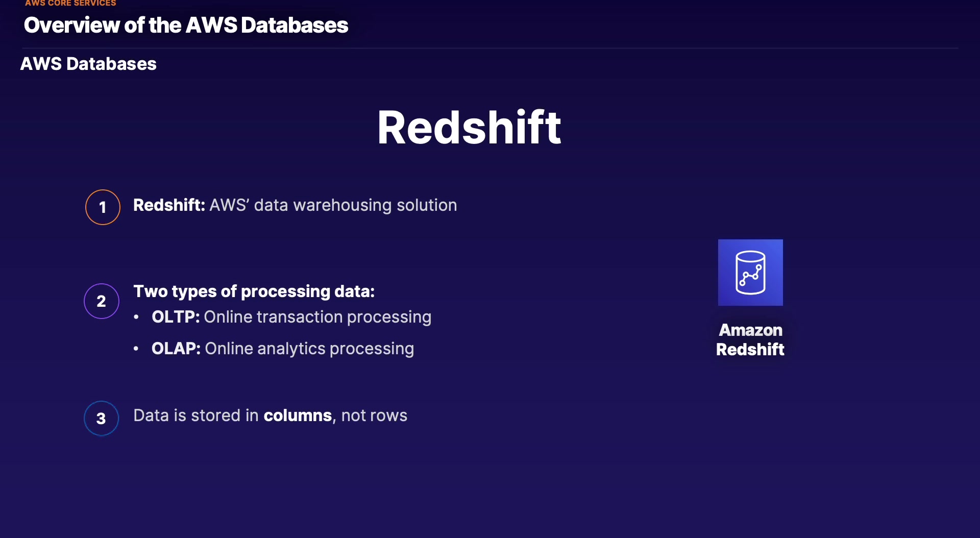Click the bold Redshift: label in point one
The width and height of the screenshot is (980, 538).
coord(169,205)
